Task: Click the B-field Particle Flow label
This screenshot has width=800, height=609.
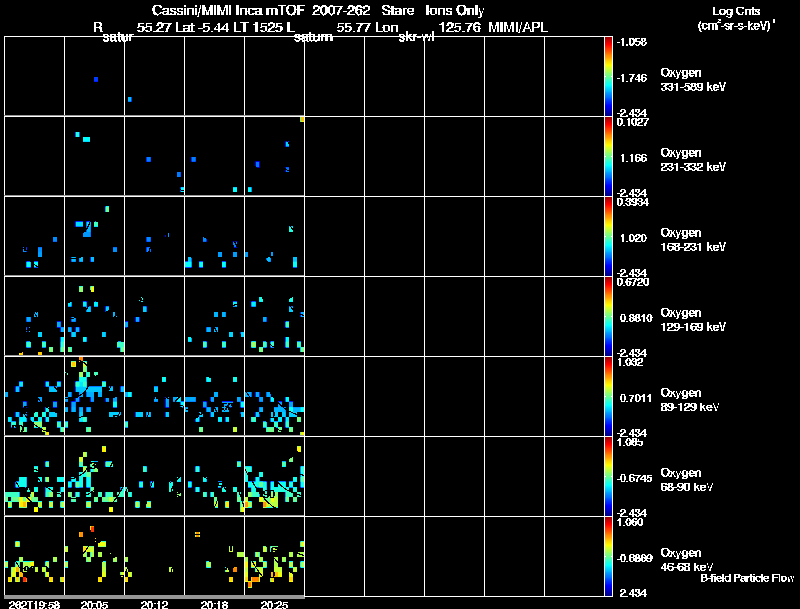Action: (747, 578)
